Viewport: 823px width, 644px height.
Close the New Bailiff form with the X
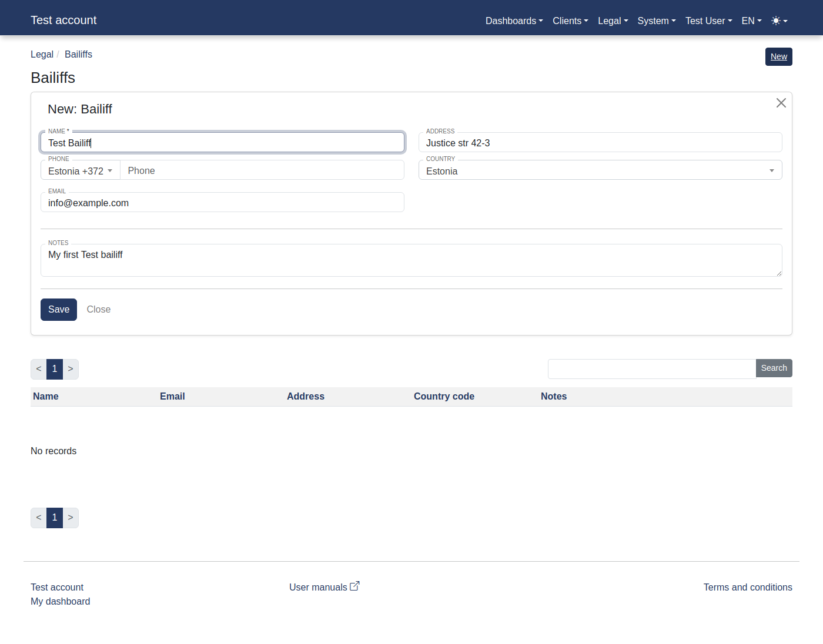tap(781, 103)
